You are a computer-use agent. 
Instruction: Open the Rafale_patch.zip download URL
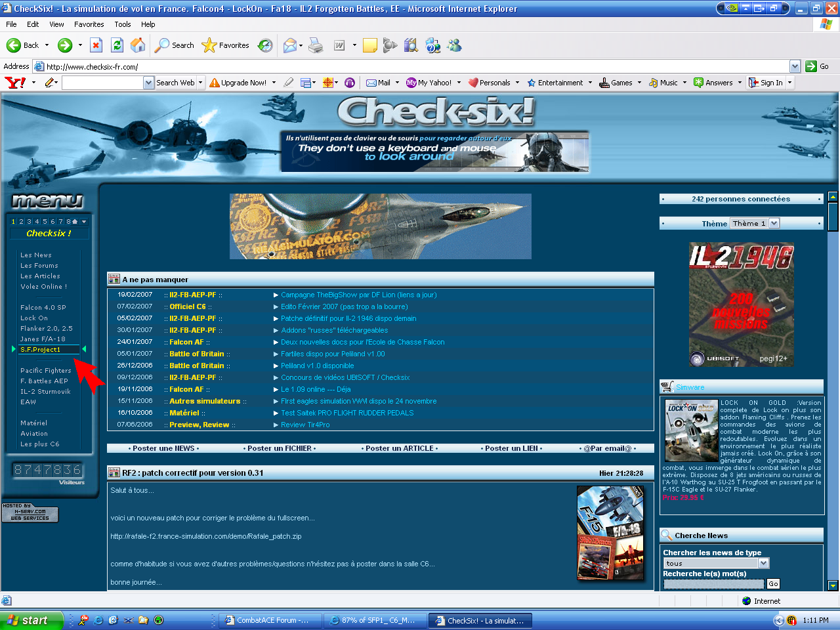[206, 537]
